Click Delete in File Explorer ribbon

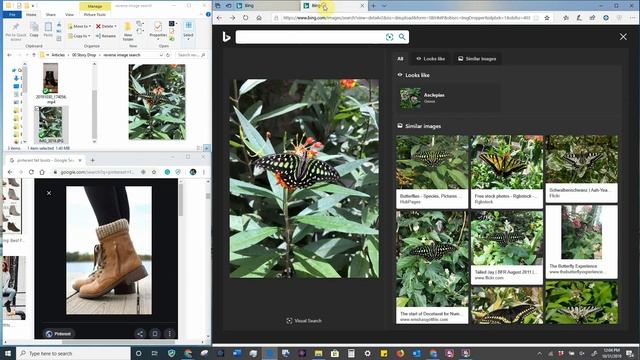[x=106, y=26]
